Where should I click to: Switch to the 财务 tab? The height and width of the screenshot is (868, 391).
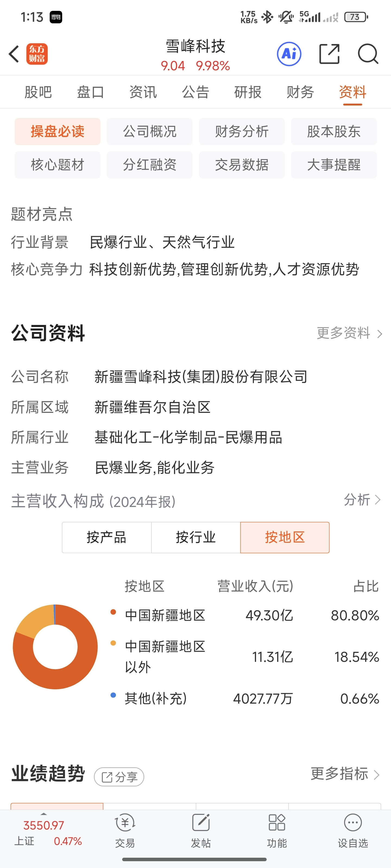[x=300, y=92]
